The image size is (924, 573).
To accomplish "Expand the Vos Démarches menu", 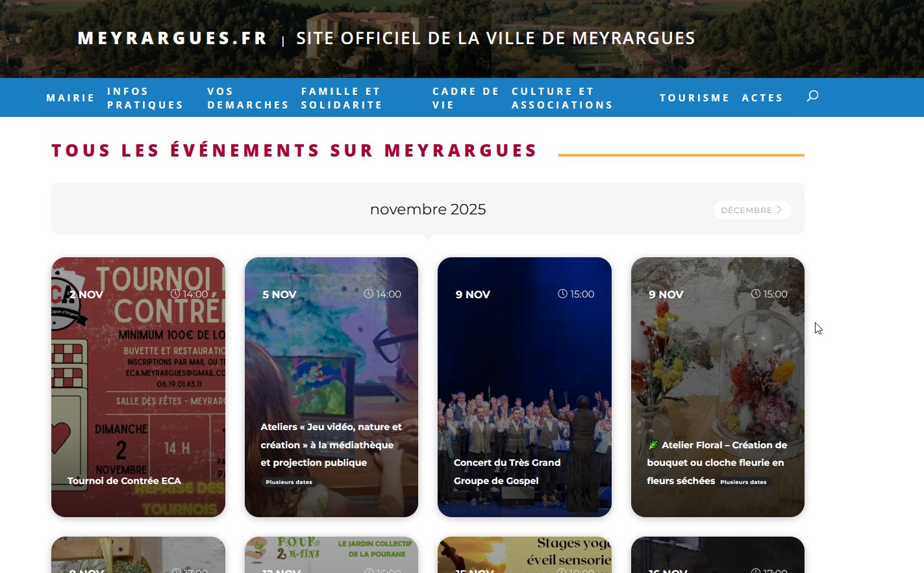I will point(247,98).
